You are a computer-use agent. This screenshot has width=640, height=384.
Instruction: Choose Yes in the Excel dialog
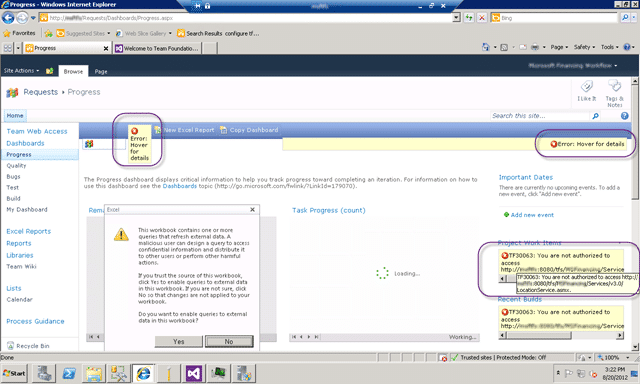pos(178,342)
